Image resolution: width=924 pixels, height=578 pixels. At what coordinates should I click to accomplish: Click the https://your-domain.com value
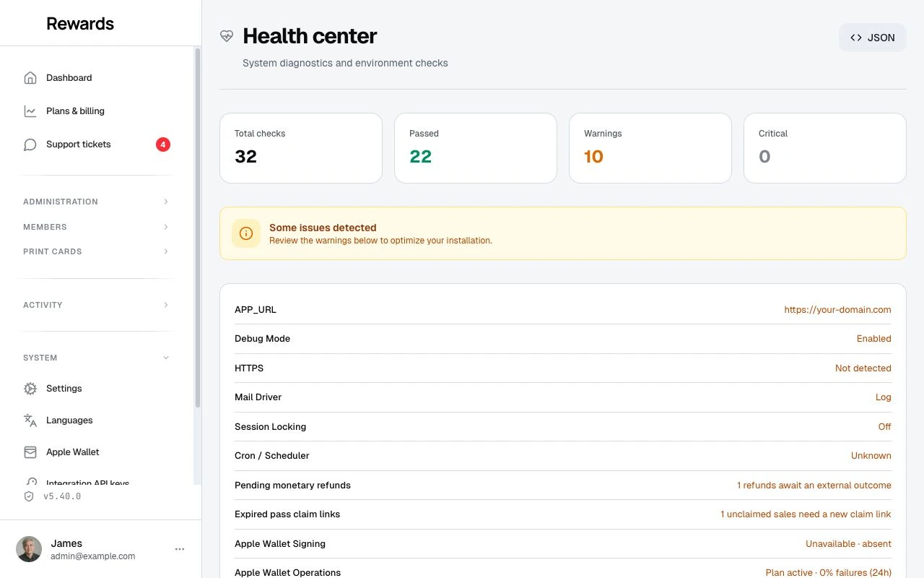[x=837, y=310]
